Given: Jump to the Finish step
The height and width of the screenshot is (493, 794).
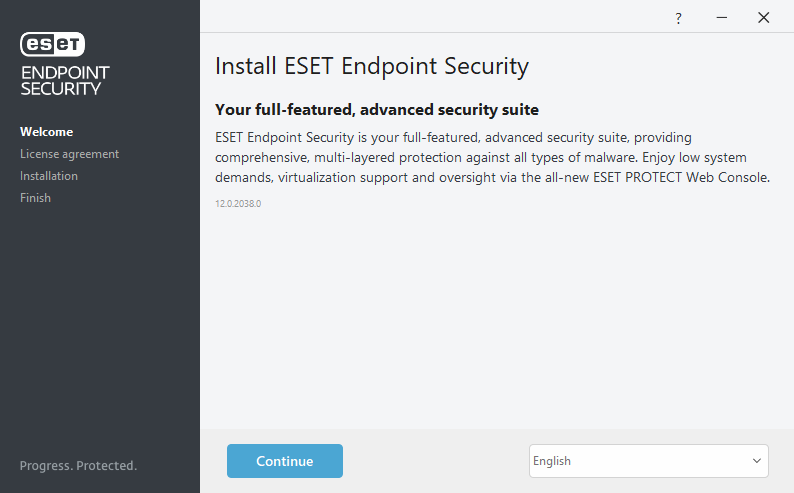Looking at the screenshot, I should pyautogui.click(x=35, y=198).
